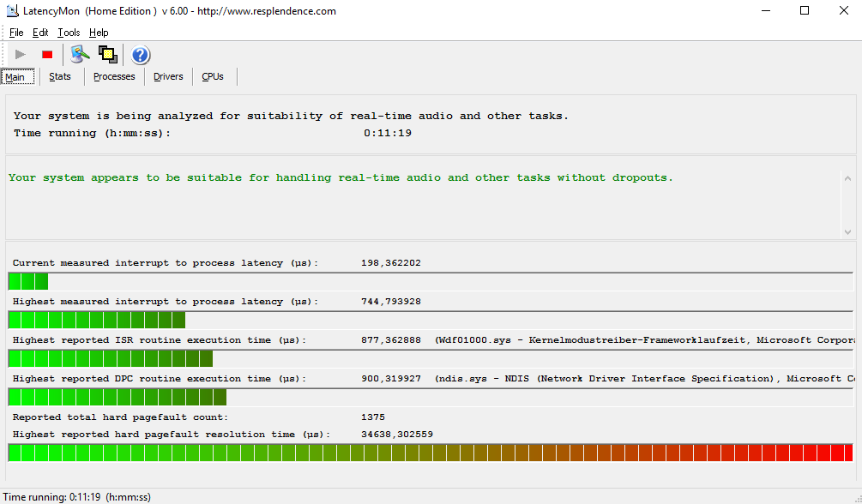Click the Wdf01000.sys driver description
This screenshot has height=504, width=862.
point(645,339)
